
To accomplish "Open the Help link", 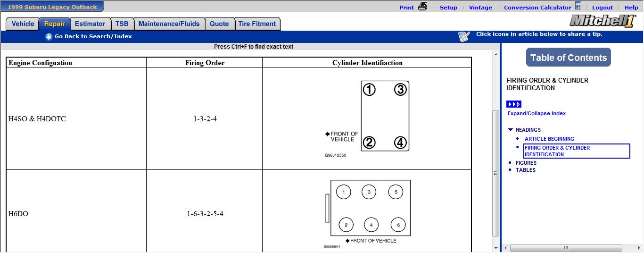I will (x=631, y=7).
